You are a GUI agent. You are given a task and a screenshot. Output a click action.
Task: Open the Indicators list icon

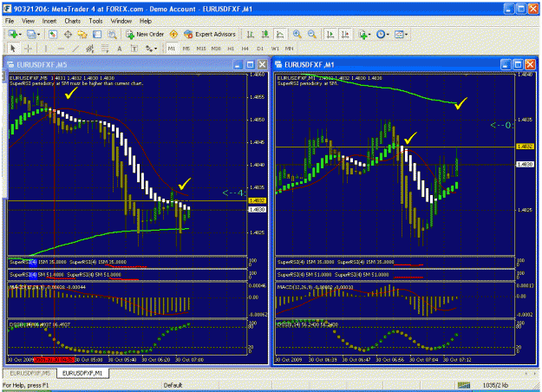[x=362, y=34]
